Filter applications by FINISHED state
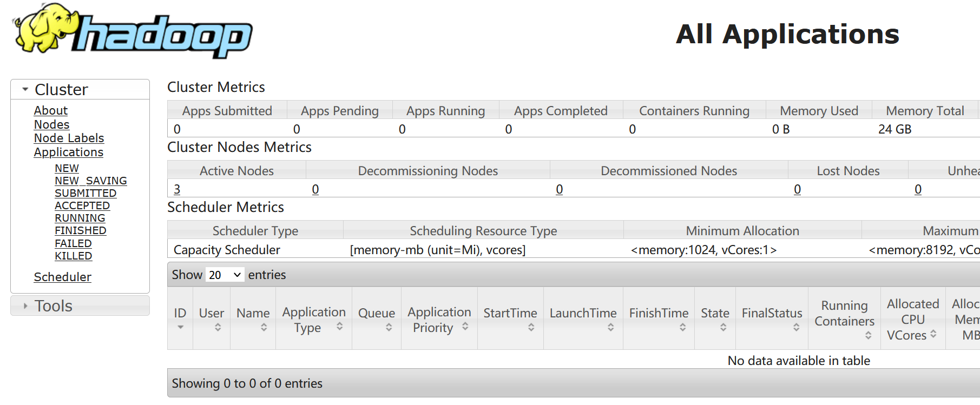This screenshot has height=405, width=980. [x=81, y=230]
